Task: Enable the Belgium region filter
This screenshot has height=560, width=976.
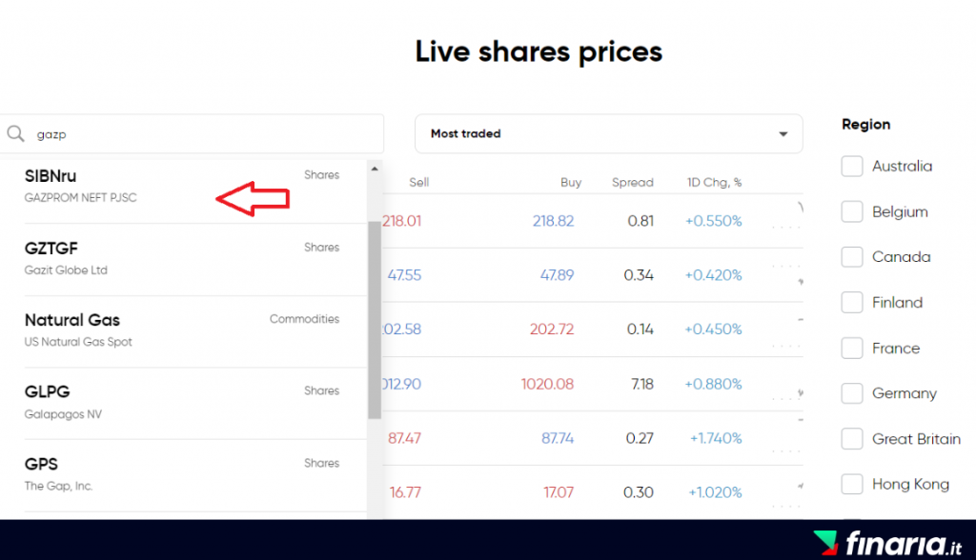Action: [x=852, y=212]
